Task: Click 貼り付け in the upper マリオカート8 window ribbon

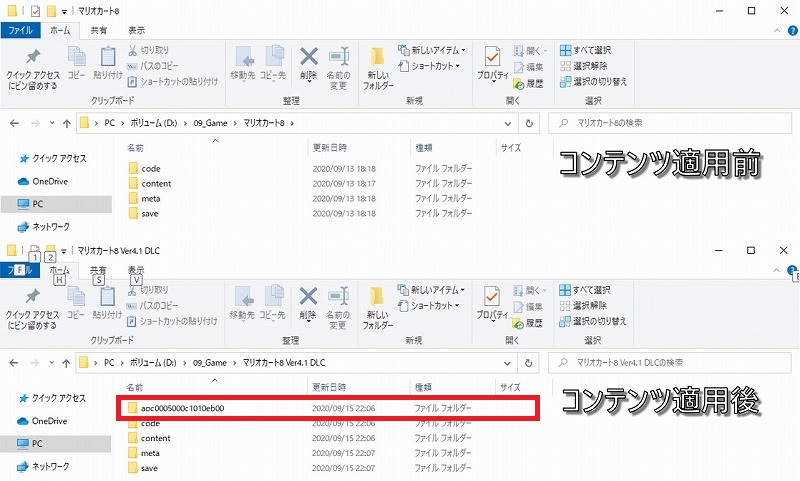Action: 108,63
